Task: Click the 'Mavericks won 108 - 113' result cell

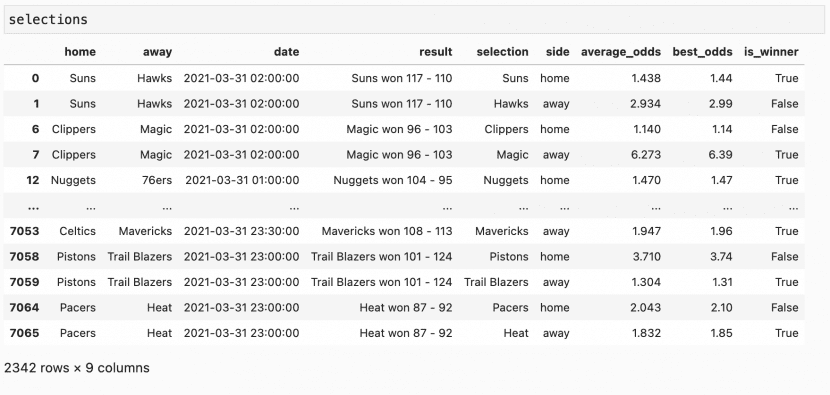Action: [387, 231]
